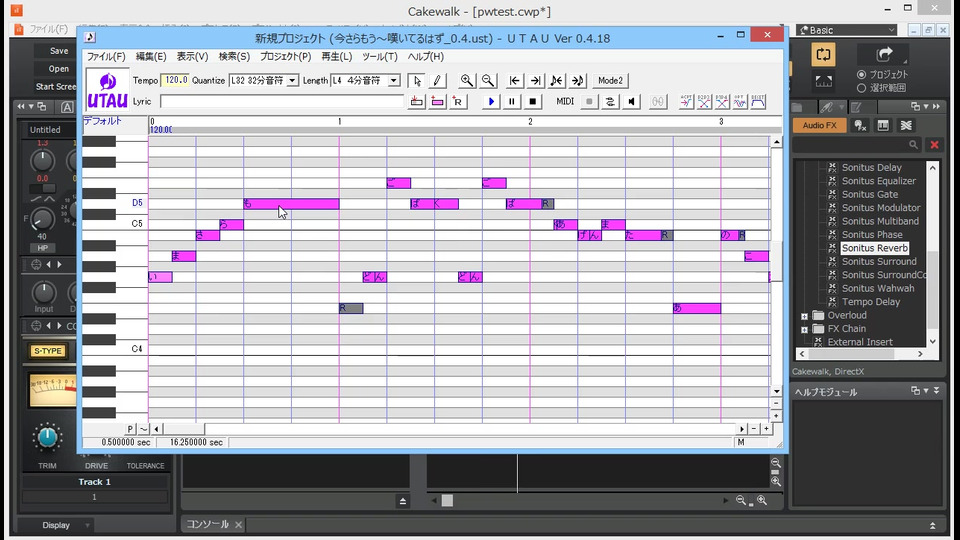The width and height of the screenshot is (960, 540).
Task: Apply the ACPT envelope preset icon
Action: coord(686,102)
